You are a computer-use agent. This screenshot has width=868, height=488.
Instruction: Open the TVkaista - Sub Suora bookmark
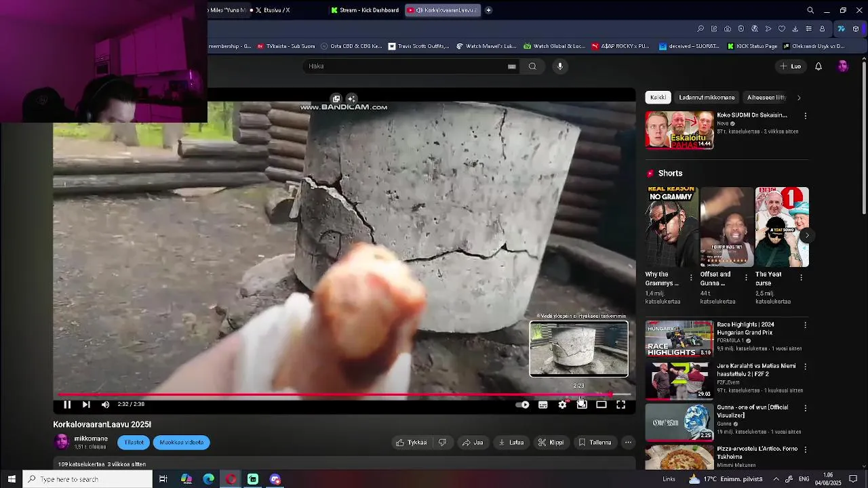(286, 46)
